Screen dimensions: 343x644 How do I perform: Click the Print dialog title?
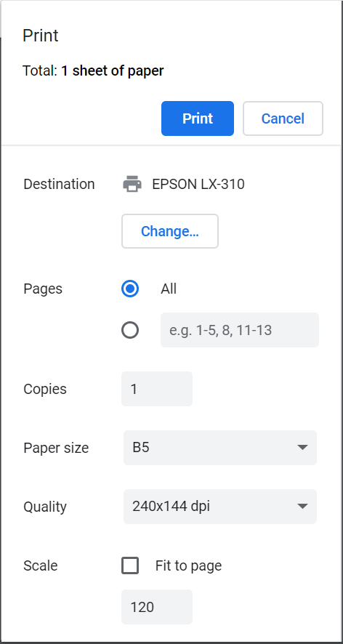click(x=40, y=36)
